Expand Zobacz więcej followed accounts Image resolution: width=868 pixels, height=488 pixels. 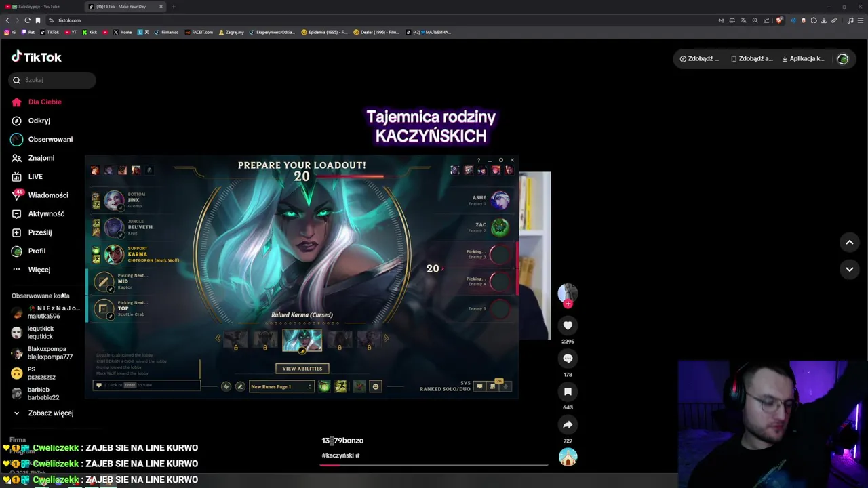pyautogui.click(x=43, y=413)
